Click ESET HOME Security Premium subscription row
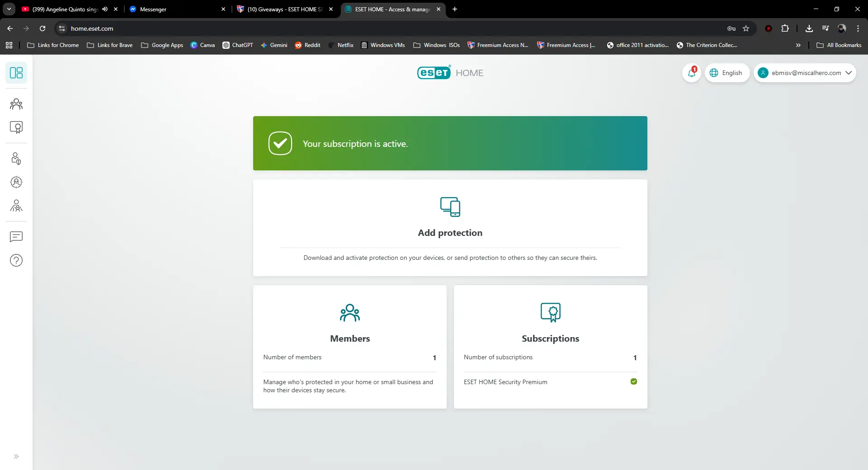The image size is (868, 470). [x=551, y=382]
